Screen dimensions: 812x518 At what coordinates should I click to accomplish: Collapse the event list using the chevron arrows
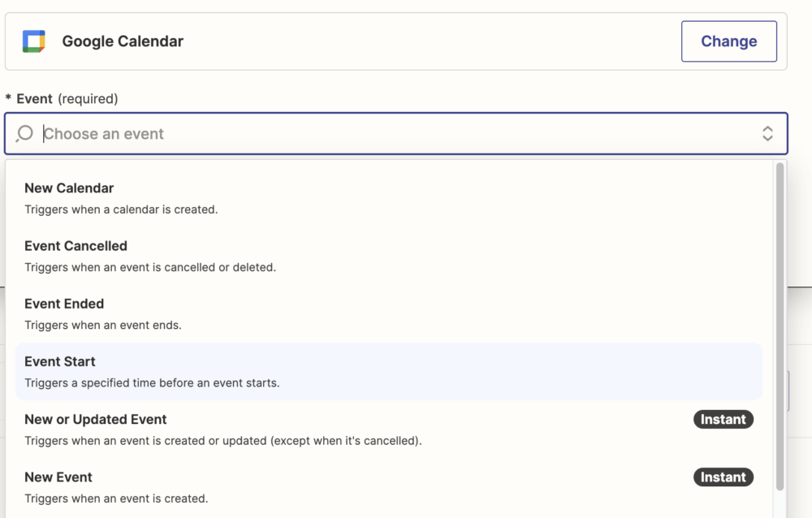point(767,134)
